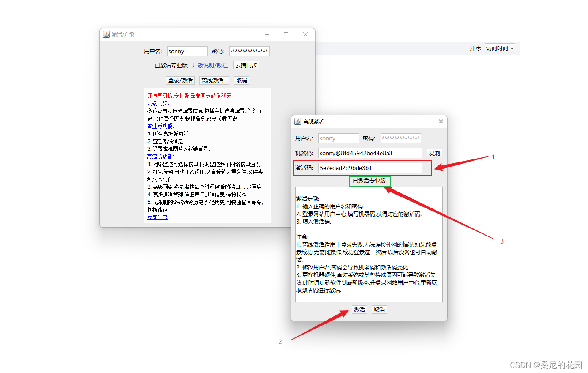This screenshot has width=588, height=373.
Task: Click the Java icon in 激活/升级 title bar
Action: [x=106, y=34]
